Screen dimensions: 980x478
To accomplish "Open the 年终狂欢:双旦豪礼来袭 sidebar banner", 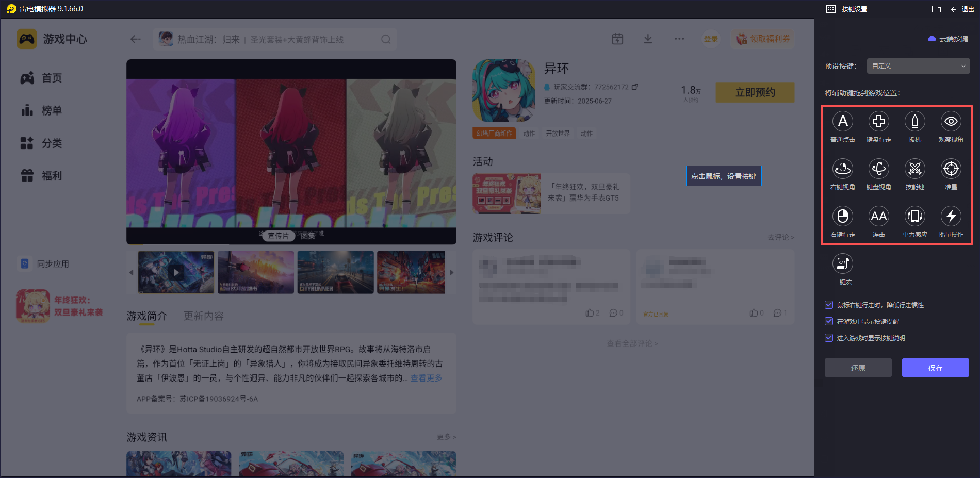I will (x=60, y=306).
